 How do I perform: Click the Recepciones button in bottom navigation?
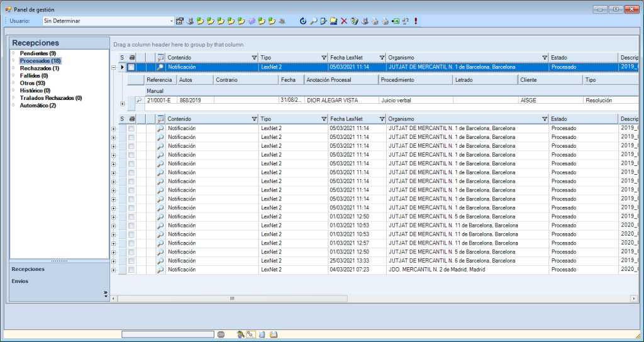tap(28, 269)
